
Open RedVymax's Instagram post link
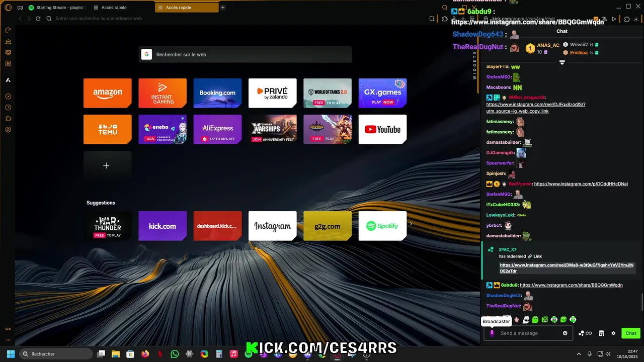581,184
